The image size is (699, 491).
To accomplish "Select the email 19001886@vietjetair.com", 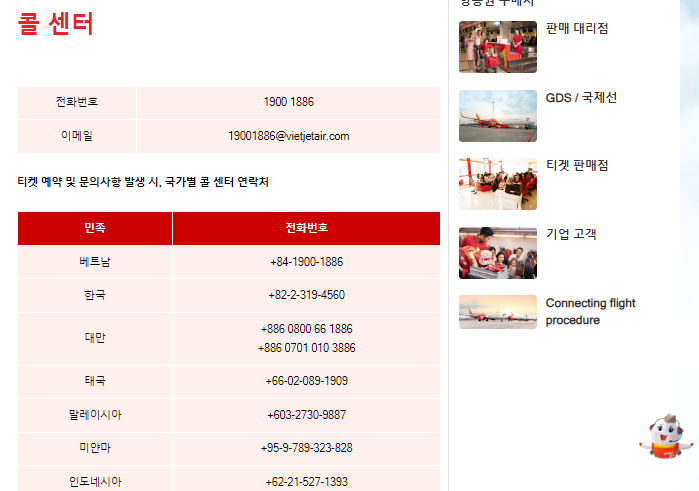I will (x=288, y=136).
